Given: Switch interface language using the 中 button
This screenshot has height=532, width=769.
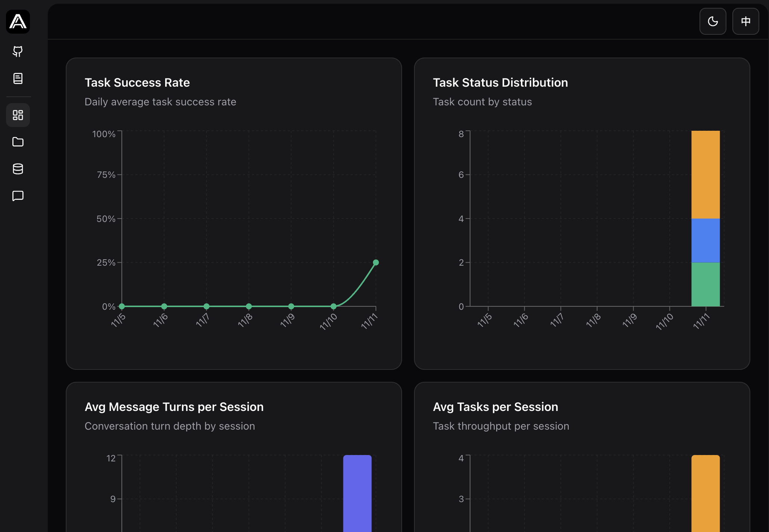Looking at the screenshot, I should pos(745,21).
